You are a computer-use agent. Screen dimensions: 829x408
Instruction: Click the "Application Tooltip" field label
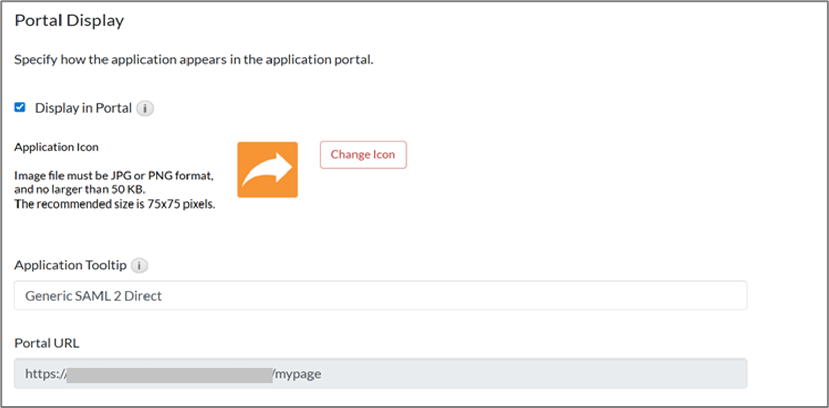[x=70, y=266]
